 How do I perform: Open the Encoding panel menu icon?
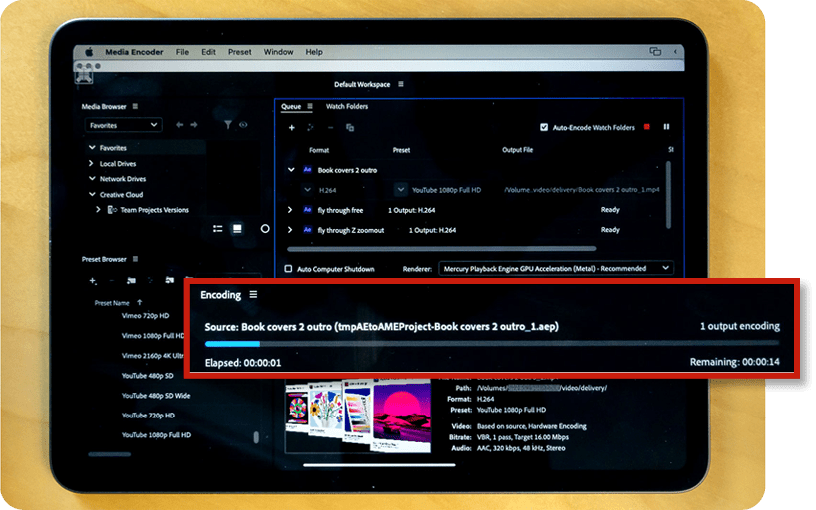(253, 295)
